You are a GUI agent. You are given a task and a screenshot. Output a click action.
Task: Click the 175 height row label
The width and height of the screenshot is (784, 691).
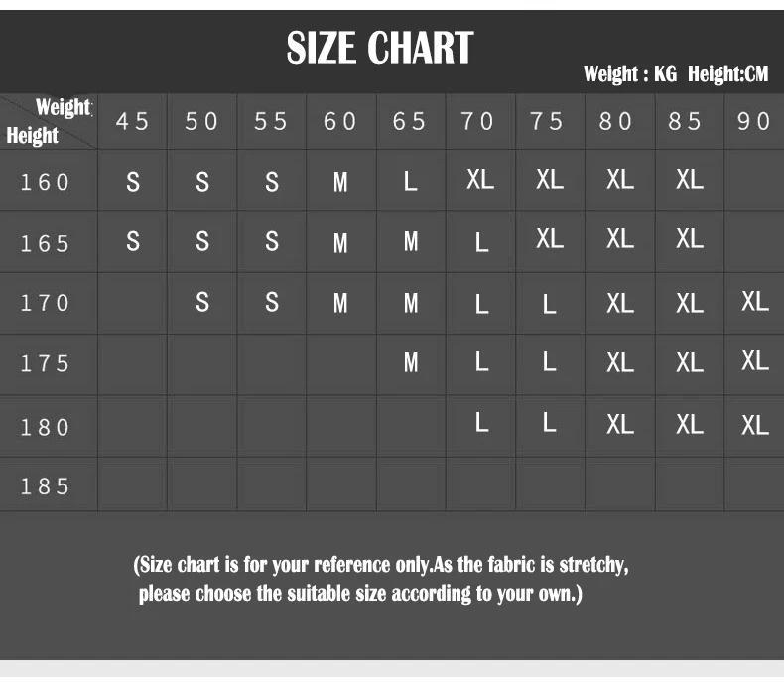47,363
